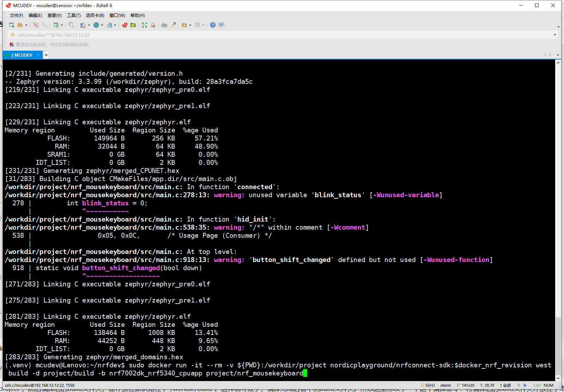Click the ssh address bar field

pos(282,35)
